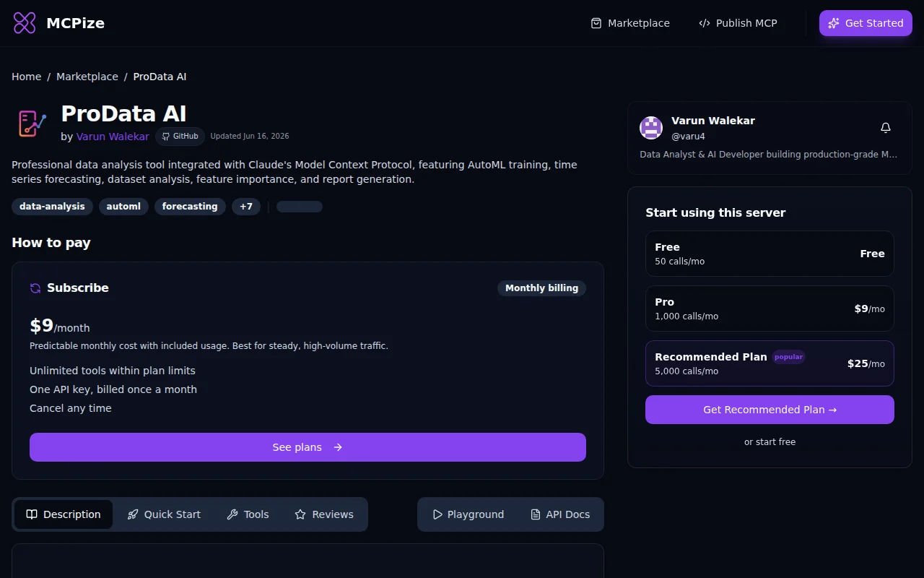Click Varun Walekar name in profile card

point(713,121)
